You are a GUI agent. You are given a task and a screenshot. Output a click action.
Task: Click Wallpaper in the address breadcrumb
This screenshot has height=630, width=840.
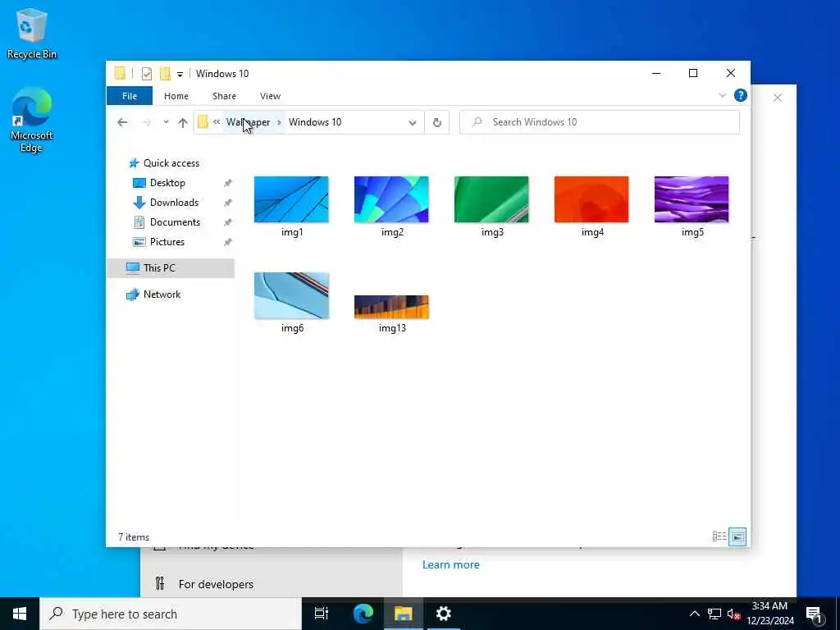(248, 122)
